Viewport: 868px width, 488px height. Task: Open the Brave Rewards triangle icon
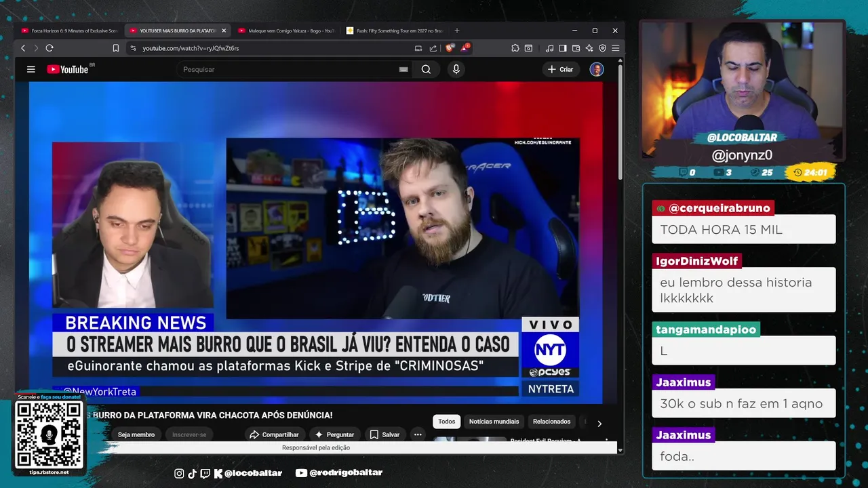click(465, 48)
